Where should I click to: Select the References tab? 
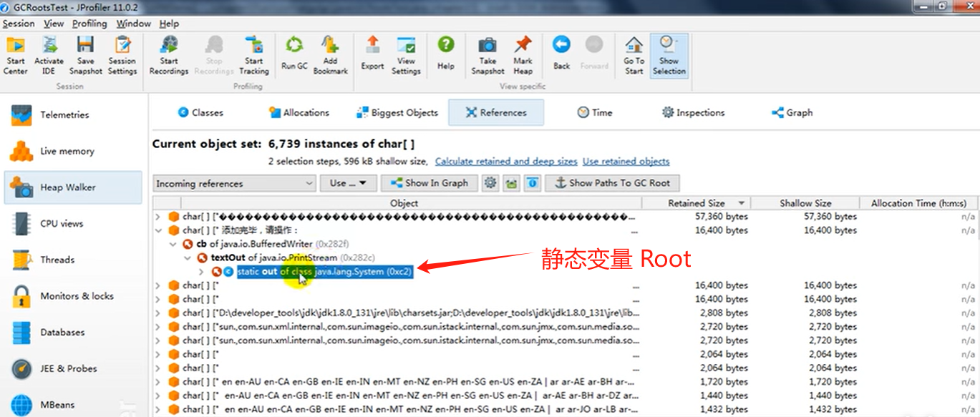[496, 112]
